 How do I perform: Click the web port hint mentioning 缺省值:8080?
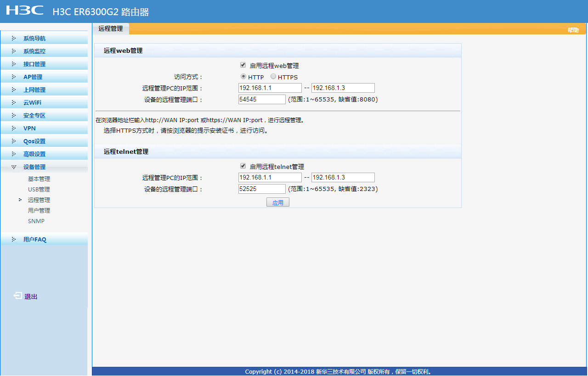tap(333, 100)
